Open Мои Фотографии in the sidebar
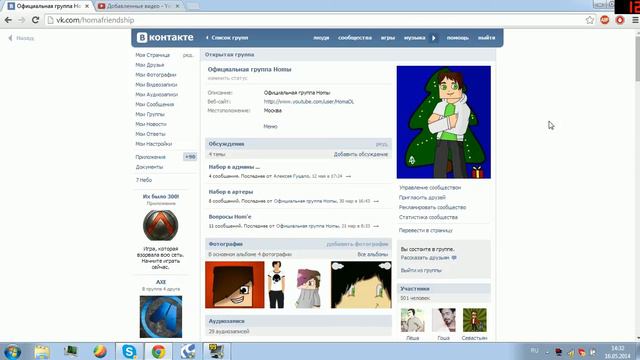The image size is (640, 360). click(x=156, y=75)
